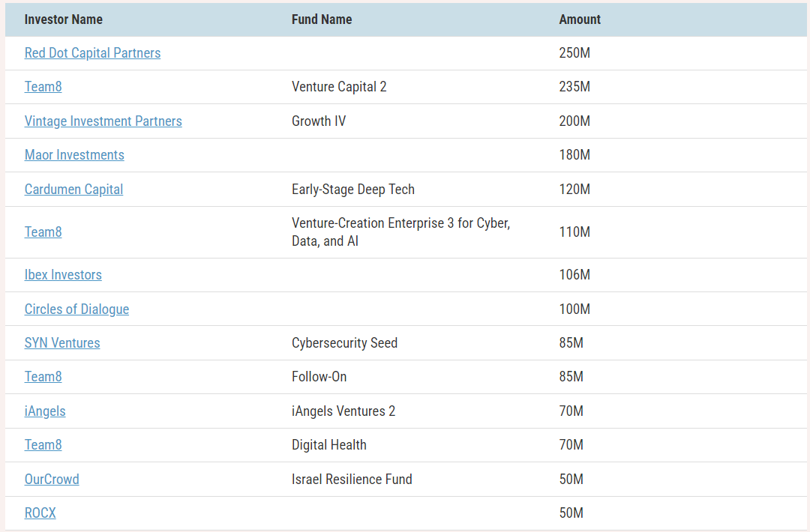
Task: Select the Early-Stage Deep Tech fund name
Action: pos(352,190)
